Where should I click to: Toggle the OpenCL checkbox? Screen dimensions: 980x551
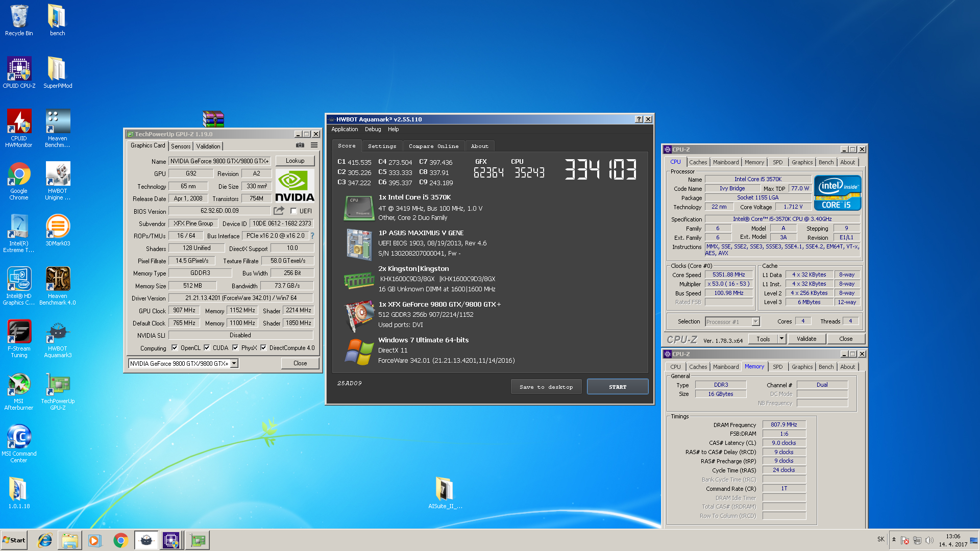[175, 348]
